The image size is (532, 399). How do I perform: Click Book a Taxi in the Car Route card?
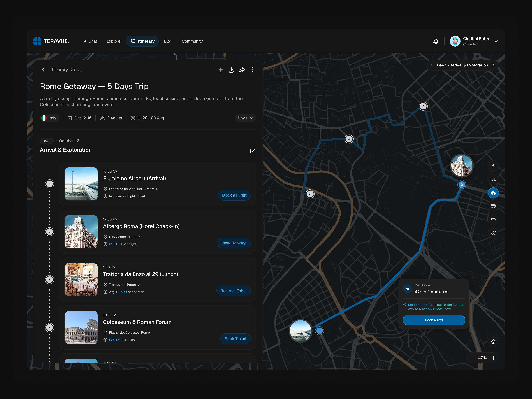[x=434, y=320]
